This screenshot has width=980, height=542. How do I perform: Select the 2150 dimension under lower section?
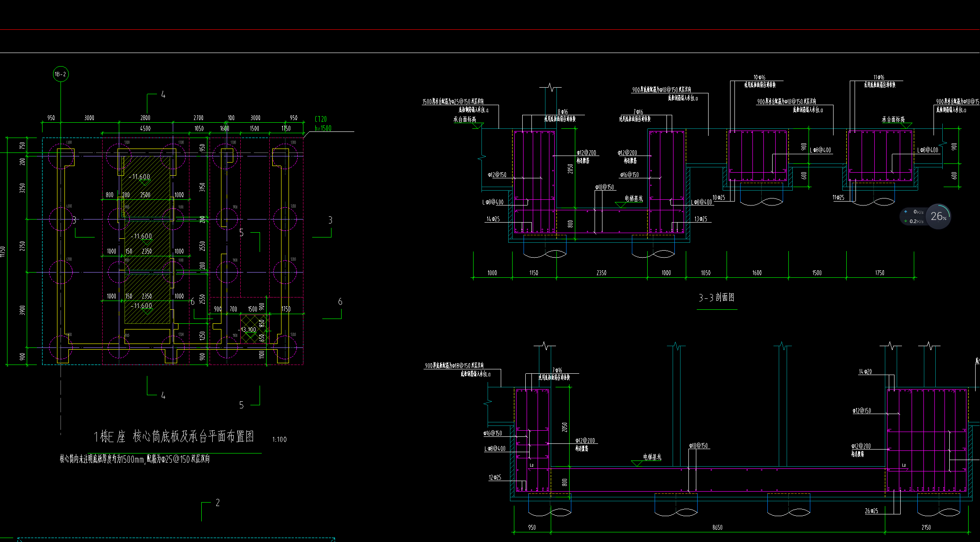(x=926, y=528)
